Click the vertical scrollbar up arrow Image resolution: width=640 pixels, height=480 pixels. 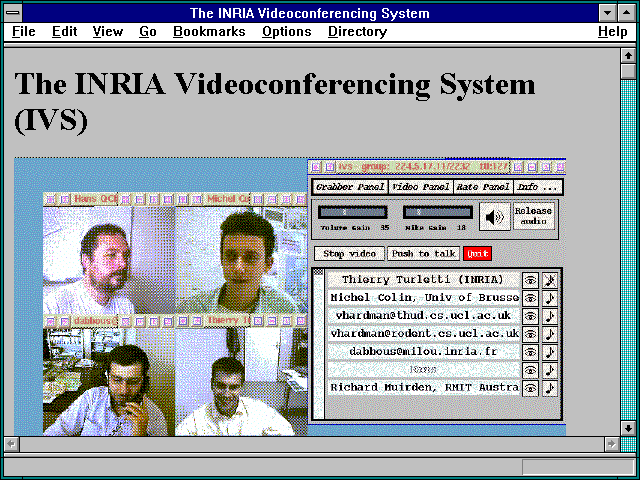click(x=628, y=56)
